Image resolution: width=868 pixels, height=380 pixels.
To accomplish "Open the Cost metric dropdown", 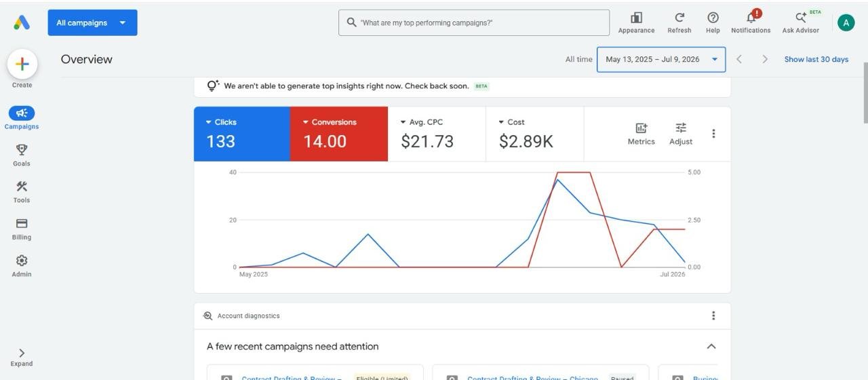I will click(x=511, y=122).
